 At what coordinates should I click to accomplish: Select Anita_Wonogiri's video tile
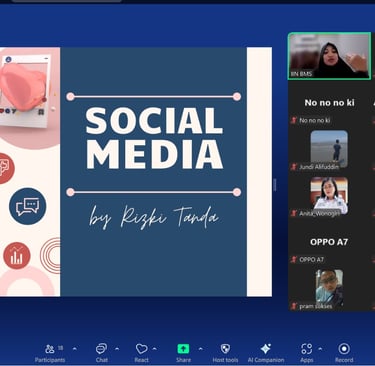[329, 195]
